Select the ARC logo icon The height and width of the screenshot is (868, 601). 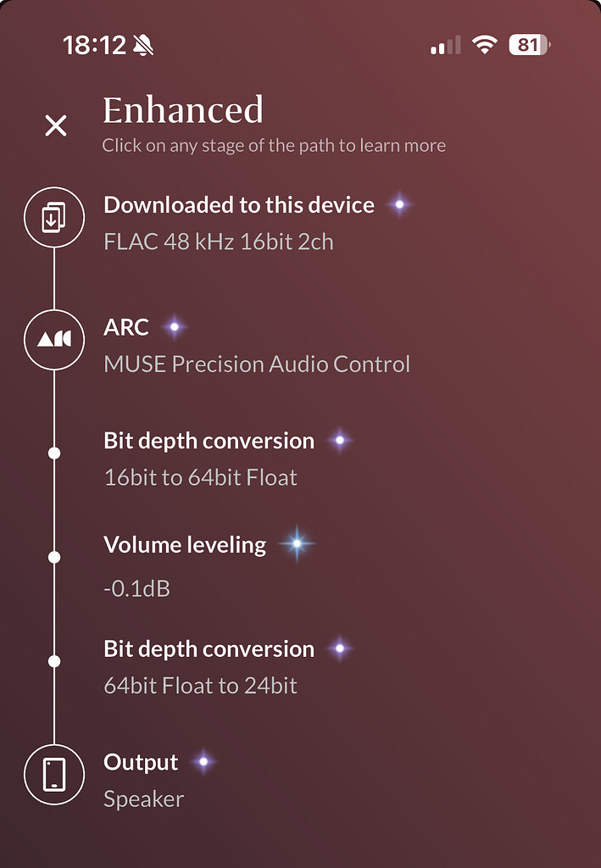[x=54, y=339]
